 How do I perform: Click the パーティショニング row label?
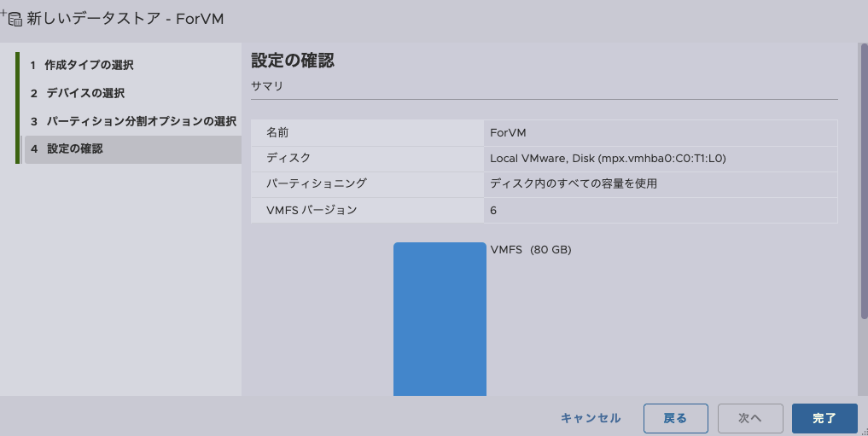[316, 183]
